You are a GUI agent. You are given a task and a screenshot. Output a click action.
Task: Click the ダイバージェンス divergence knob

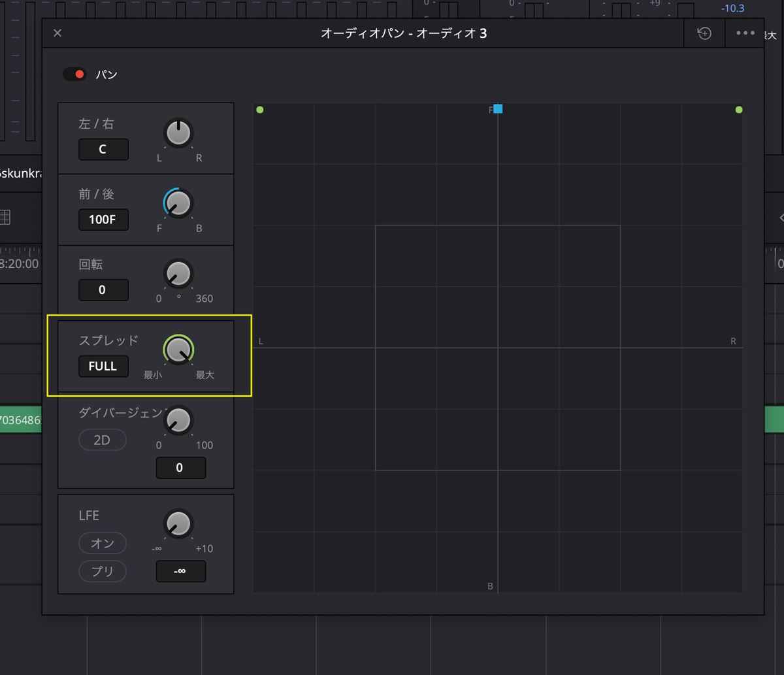click(178, 421)
